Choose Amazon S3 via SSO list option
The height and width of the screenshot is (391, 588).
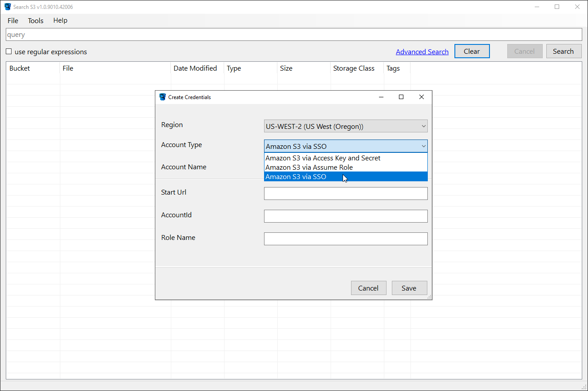[346, 177]
